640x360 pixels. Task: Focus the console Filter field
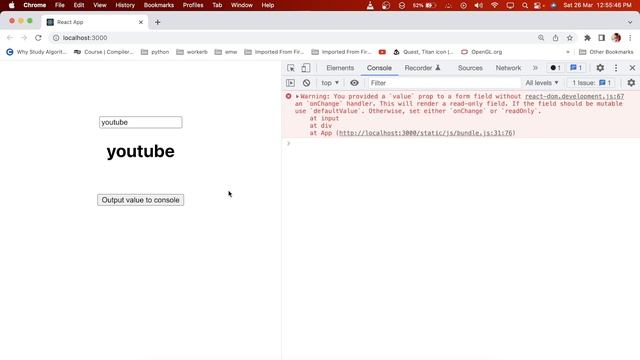point(443,83)
